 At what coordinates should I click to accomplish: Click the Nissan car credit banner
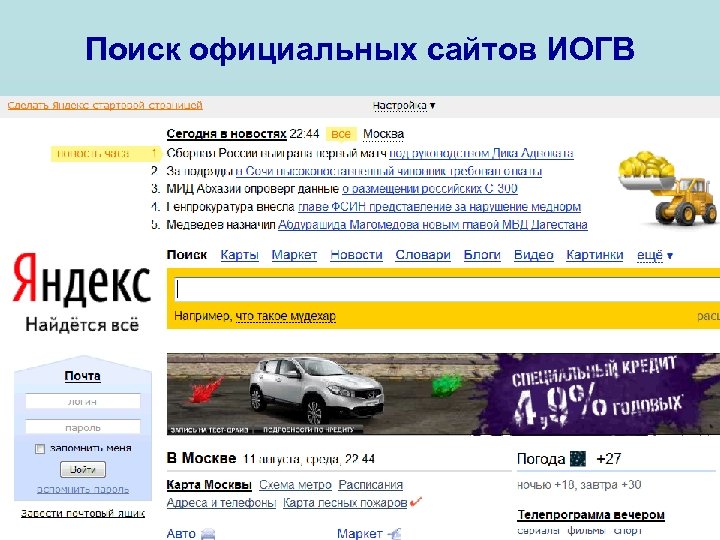click(443, 394)
